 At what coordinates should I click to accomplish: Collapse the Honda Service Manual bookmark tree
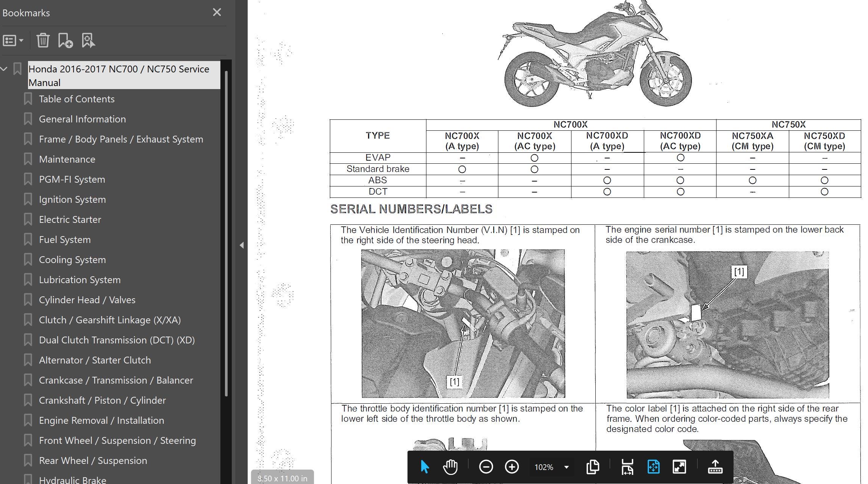pyautogui.click(x=4, y=69)
